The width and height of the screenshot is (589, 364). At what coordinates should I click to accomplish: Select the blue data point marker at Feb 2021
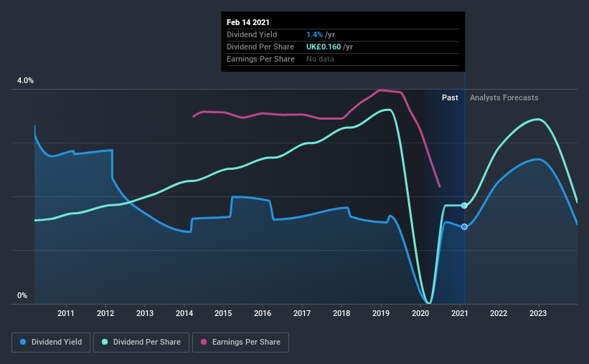(x=464, y=226)
